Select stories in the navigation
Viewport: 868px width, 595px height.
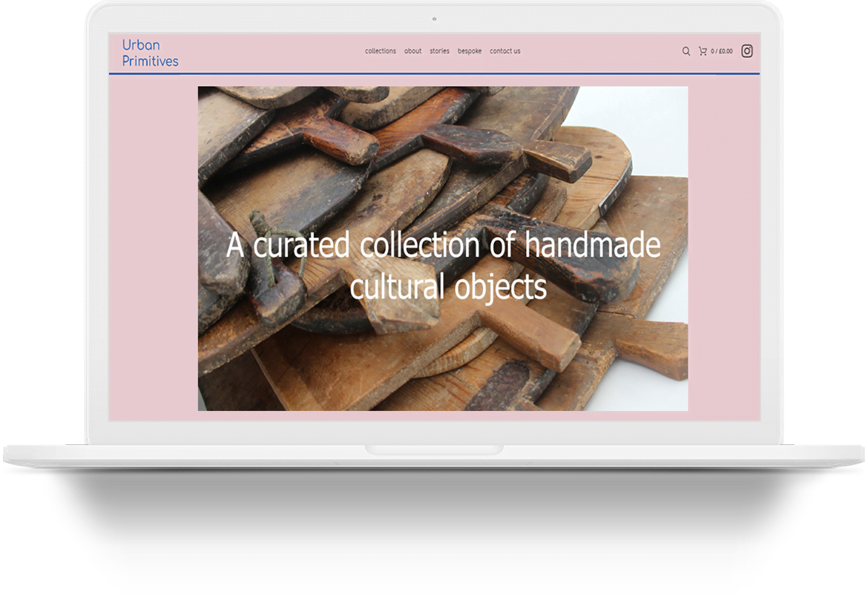pyautogui.click(x=439, y=51)
